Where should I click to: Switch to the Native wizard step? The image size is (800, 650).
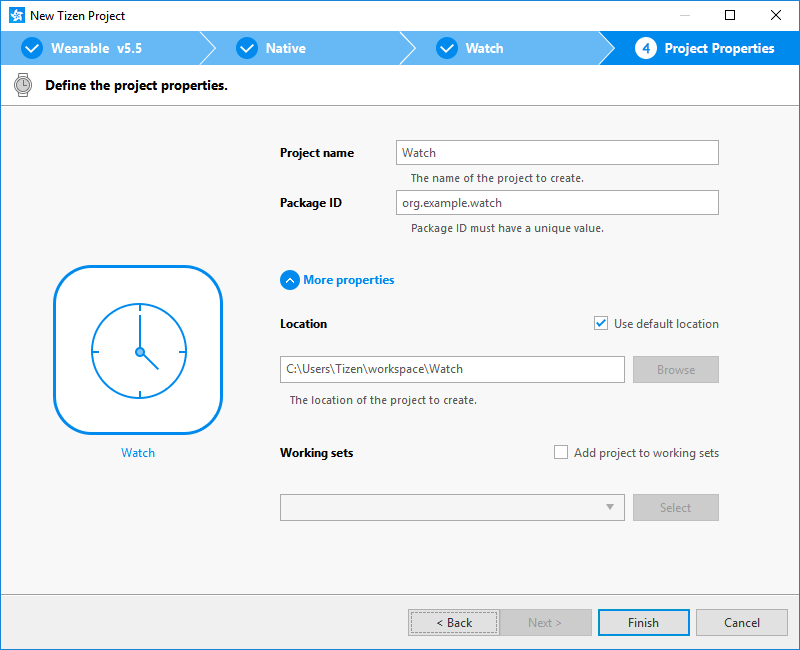pyautogui.click(x=285, y=48)
